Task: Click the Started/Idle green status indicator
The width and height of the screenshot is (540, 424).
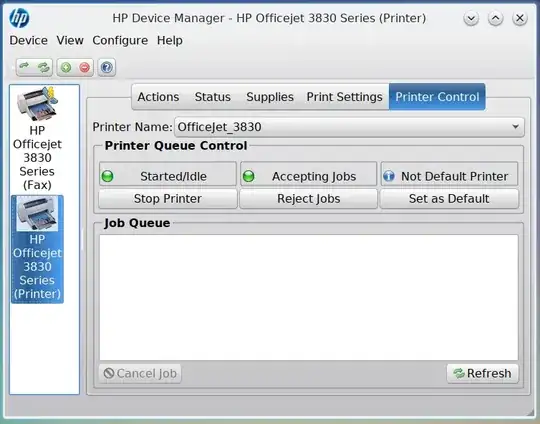Action: click(x=107, y=176)
